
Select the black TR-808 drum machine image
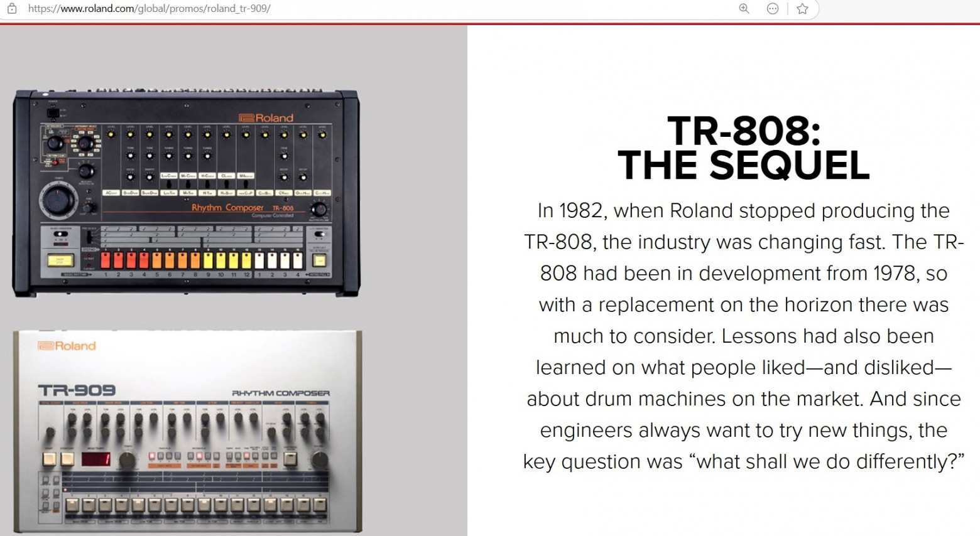point(186,193)
